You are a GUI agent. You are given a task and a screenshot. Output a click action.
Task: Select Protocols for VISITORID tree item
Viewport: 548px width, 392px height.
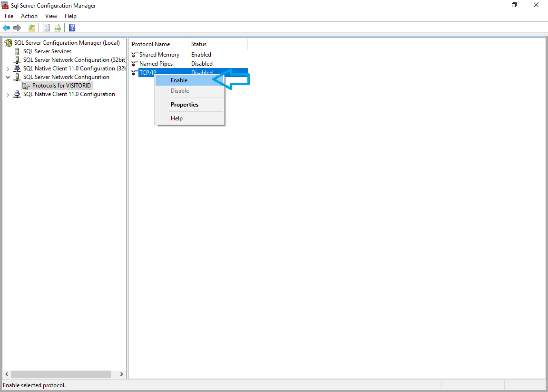[x=61, y=86]
